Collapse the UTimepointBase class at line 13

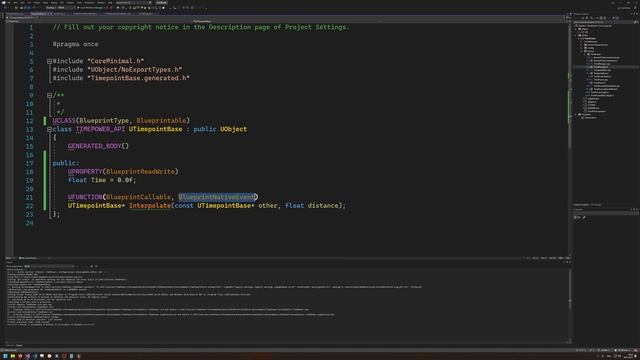point(49,129)
